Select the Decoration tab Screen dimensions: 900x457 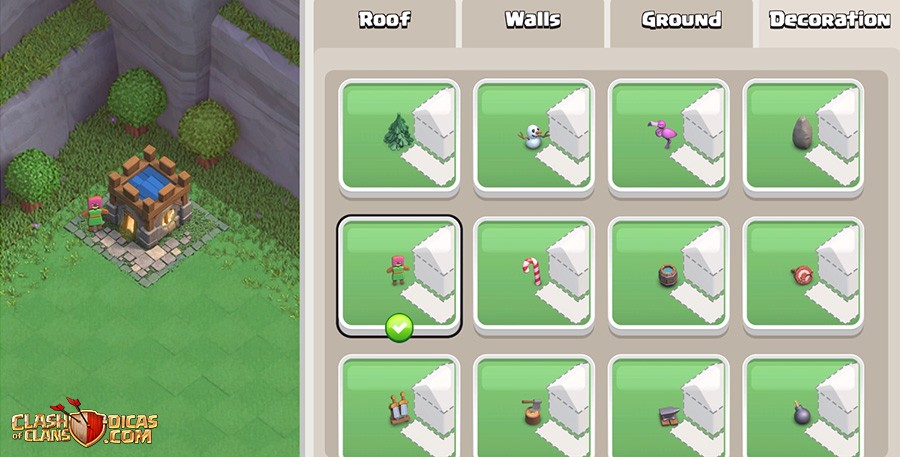tap(829, 20)
